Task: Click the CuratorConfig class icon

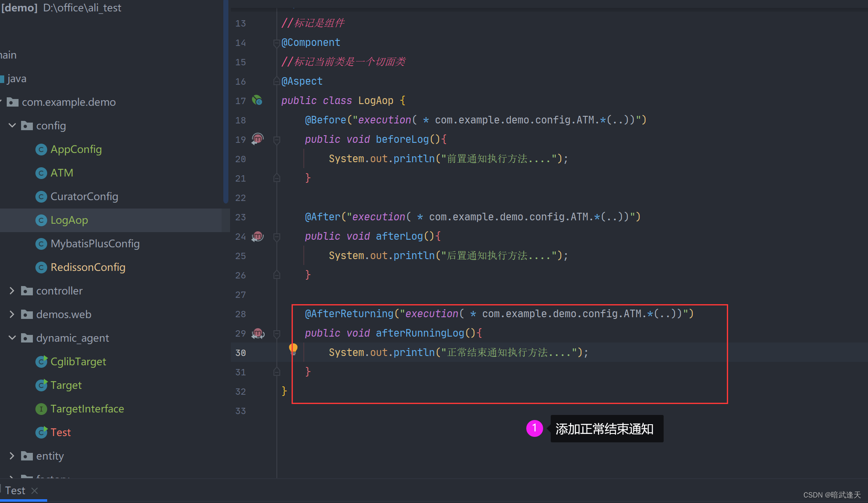Action: tap(41, 197)
